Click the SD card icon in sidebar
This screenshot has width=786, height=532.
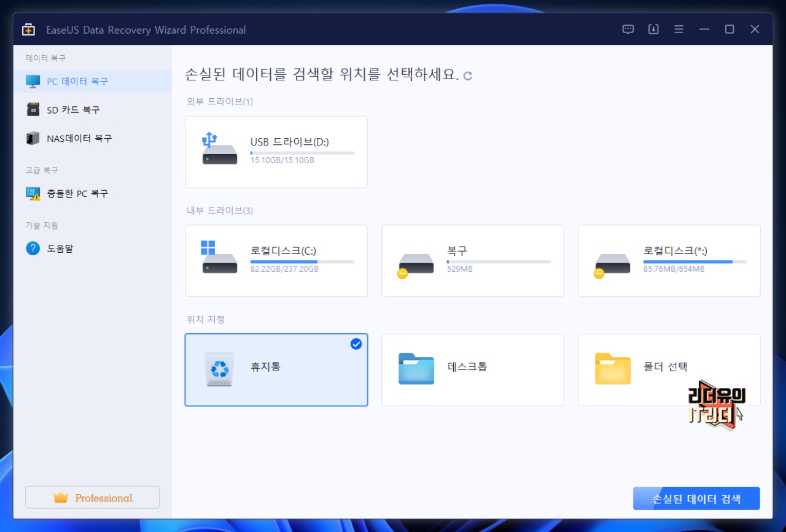click(33, 110)
